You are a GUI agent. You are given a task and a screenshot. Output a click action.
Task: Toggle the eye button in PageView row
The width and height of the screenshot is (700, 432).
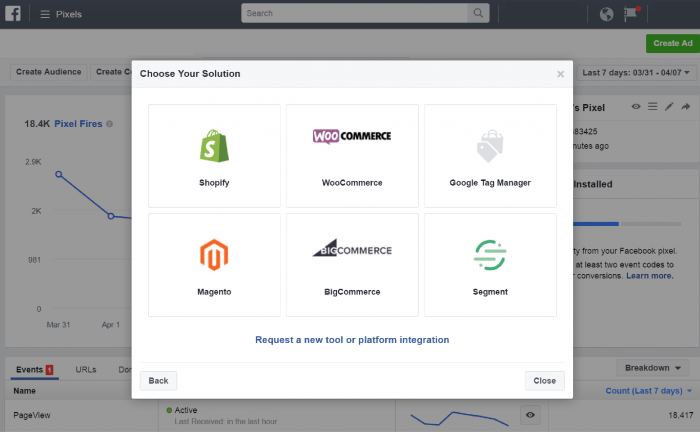click(x=530, y=415)
